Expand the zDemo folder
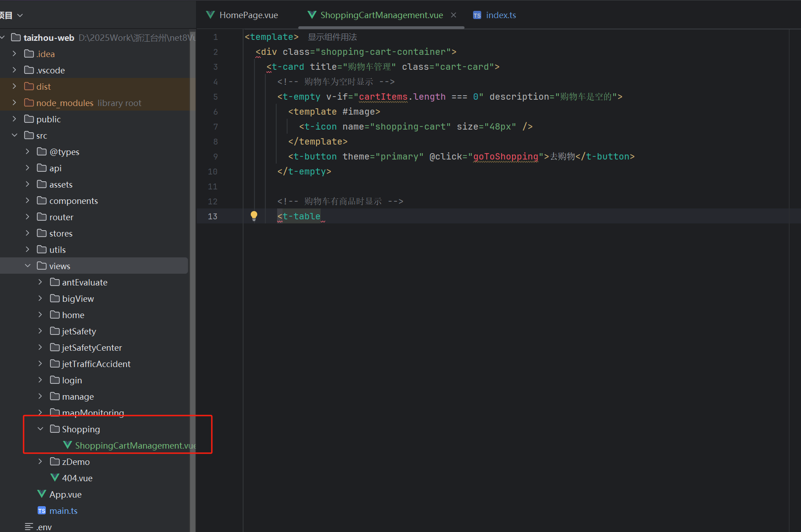Image resolution: width=801 pixels, height=532 pixels. pos(40,461)
